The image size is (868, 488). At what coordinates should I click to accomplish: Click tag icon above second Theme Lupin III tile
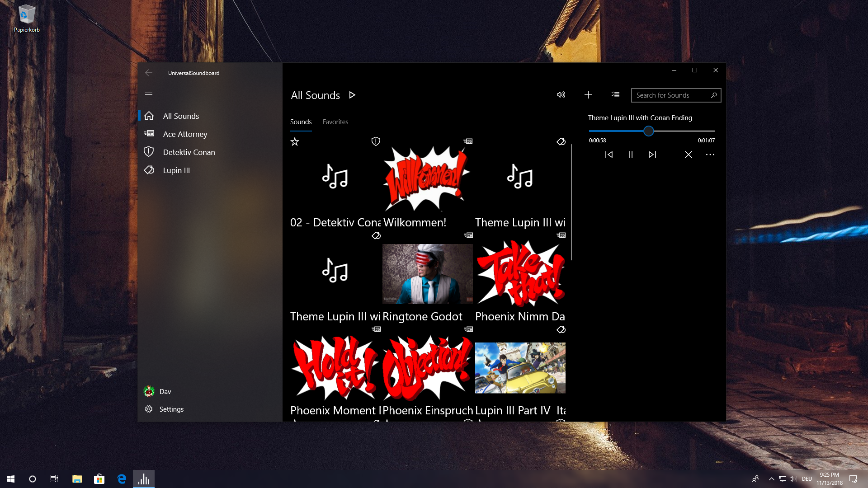[376, 236]
